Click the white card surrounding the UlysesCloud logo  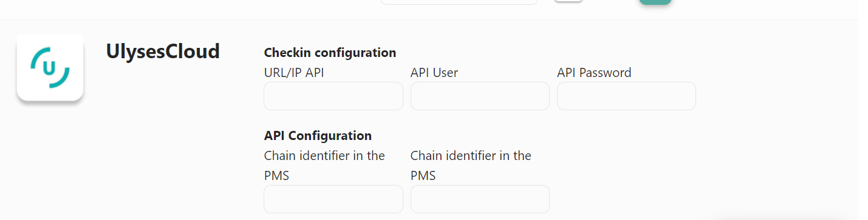[50, 67]
